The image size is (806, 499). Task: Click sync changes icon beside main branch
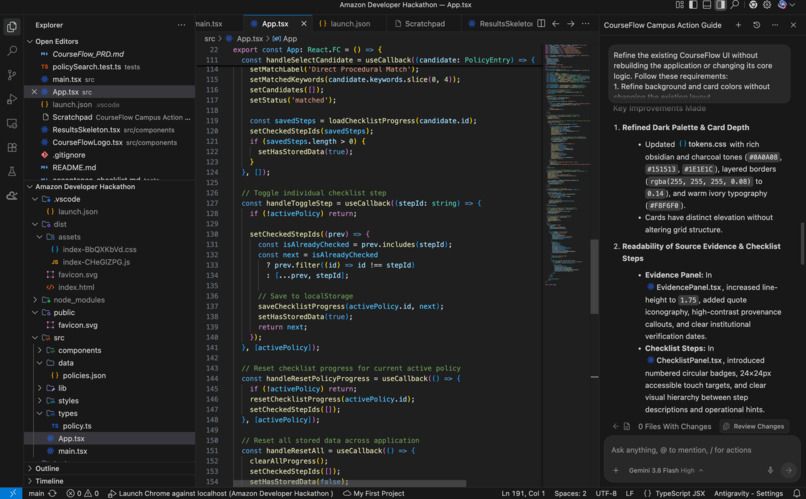[x=52, y=493]
